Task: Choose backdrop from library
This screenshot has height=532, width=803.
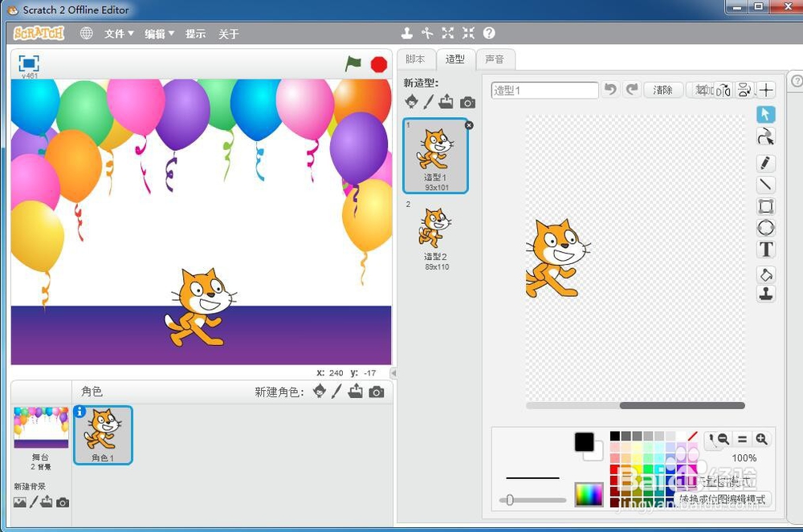Action: pos(19,502)
